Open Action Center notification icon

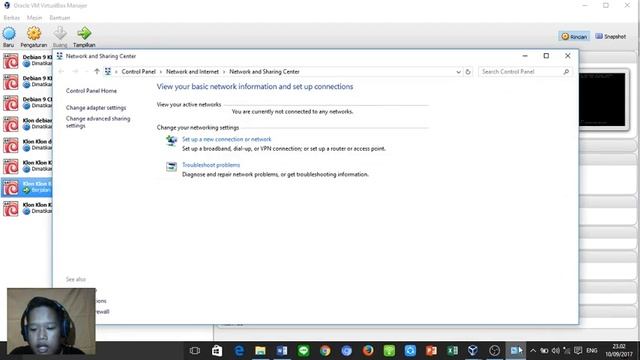(x=578, y=351)
